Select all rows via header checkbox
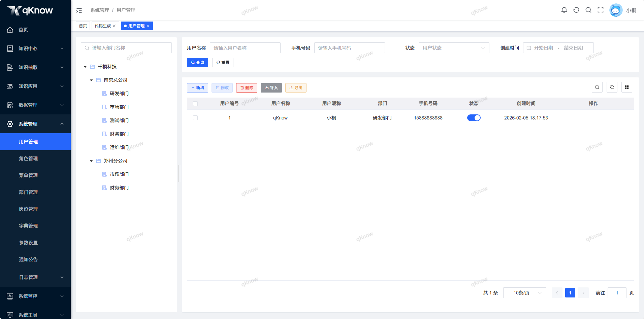This screenshot has height=319, width=644. (195, 104)
